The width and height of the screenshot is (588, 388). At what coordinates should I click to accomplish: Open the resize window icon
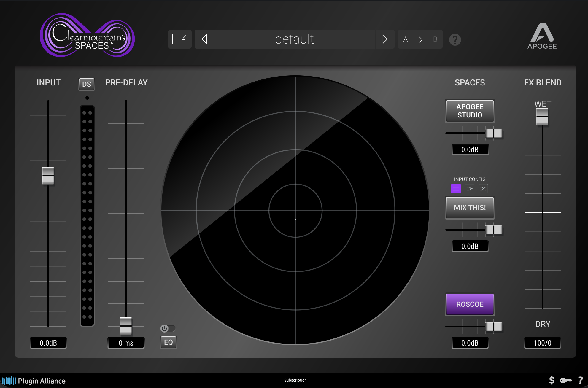(x=180, y=39)
